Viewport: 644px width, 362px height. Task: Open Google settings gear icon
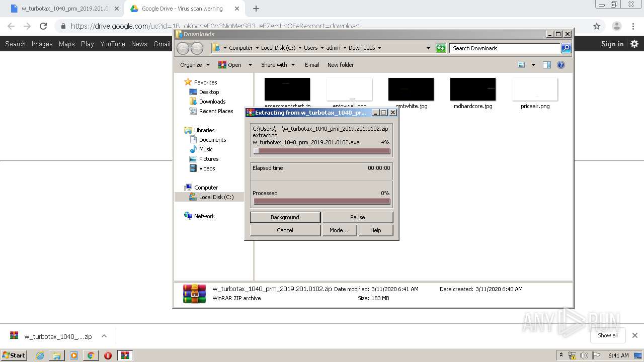(634, 44)
